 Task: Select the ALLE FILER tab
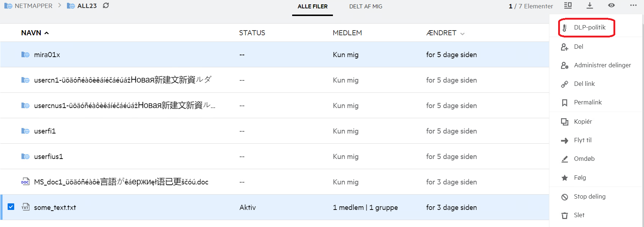pos(313,7)
